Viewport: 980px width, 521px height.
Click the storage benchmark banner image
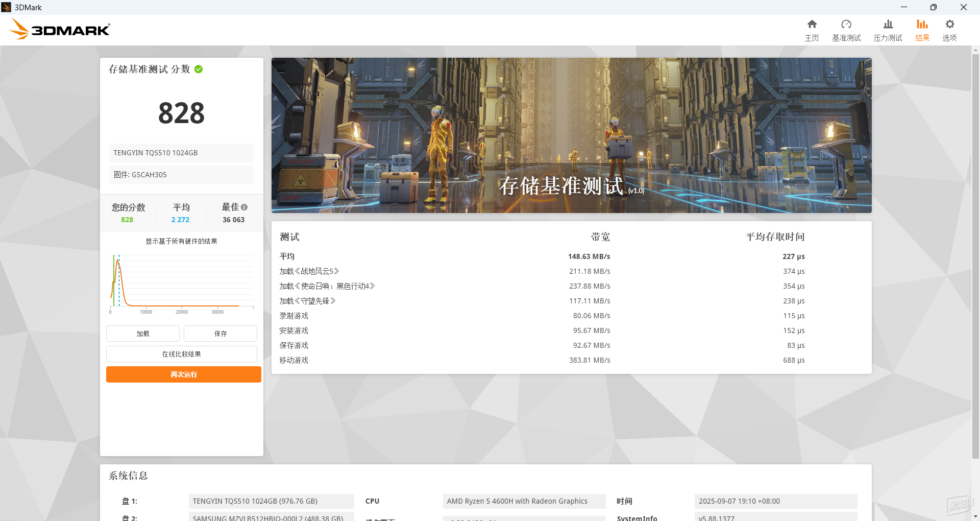point(571,135)
